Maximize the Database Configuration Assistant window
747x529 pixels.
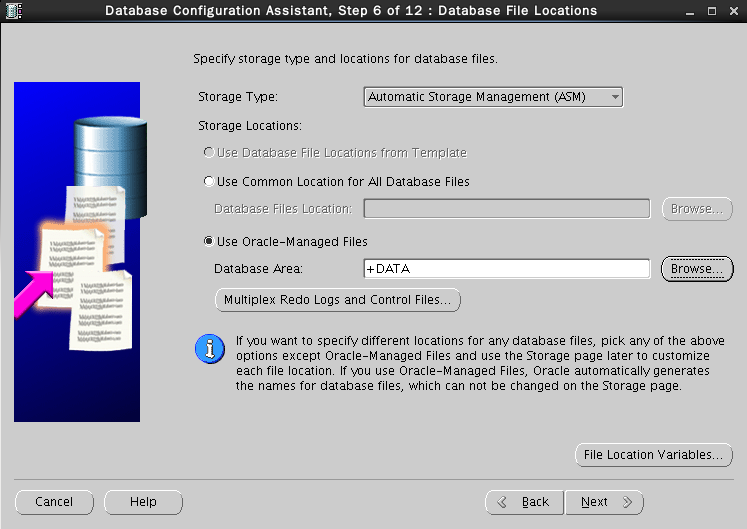coord(711,11)
